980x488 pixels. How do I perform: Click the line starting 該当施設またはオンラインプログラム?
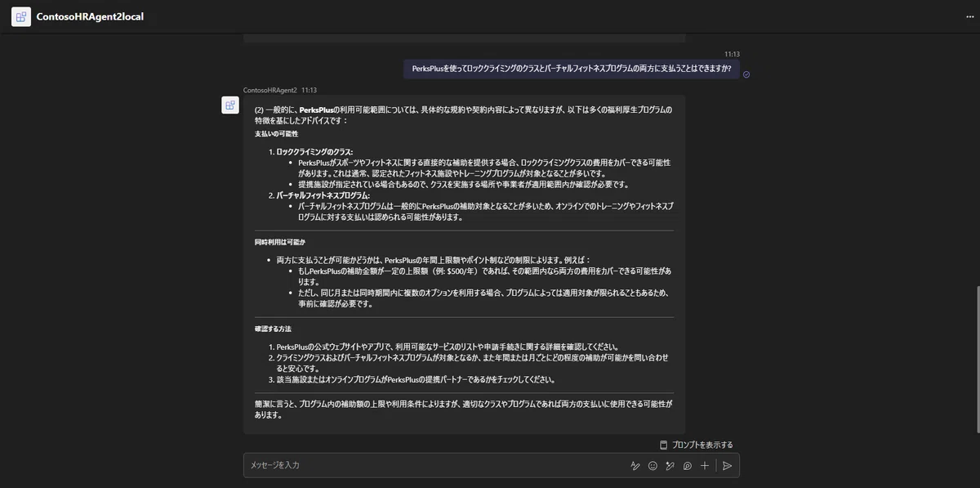[416, 379]
